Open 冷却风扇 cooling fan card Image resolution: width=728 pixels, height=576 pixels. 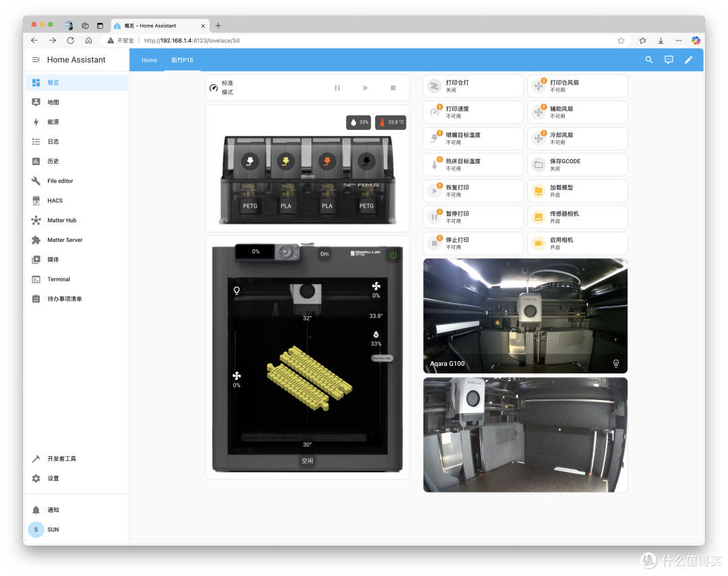point(578,138)
